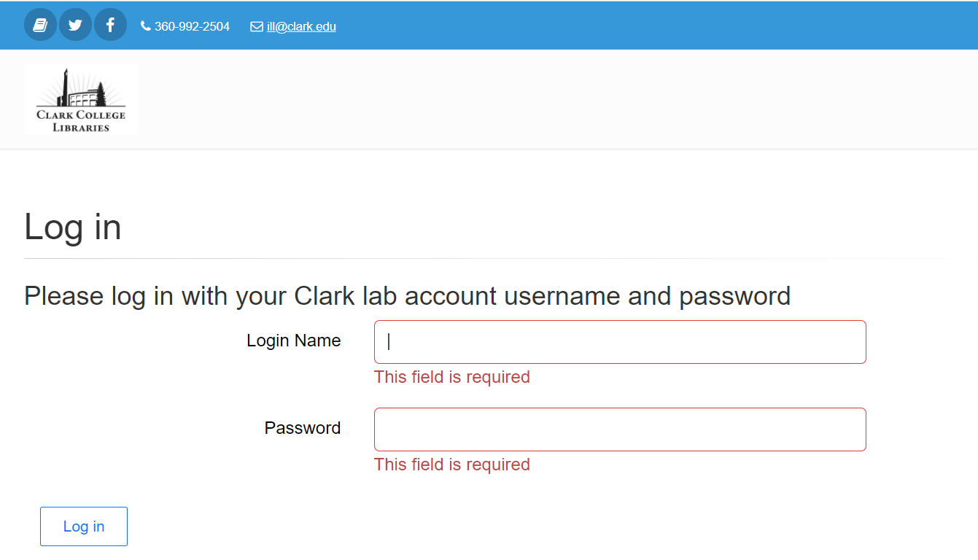Click phone number 360-992-2504
Screen dimensions: 978x560
coord(192,27)
